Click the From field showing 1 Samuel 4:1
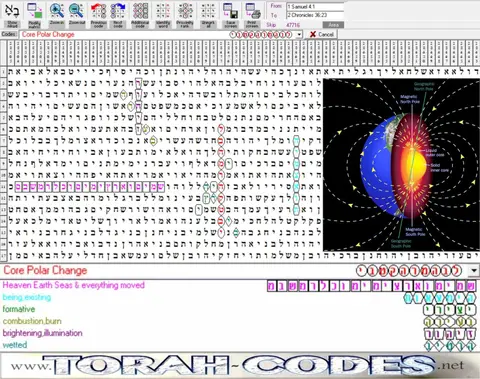This screenshot has height=379, width=480. (x=315, y=7)
